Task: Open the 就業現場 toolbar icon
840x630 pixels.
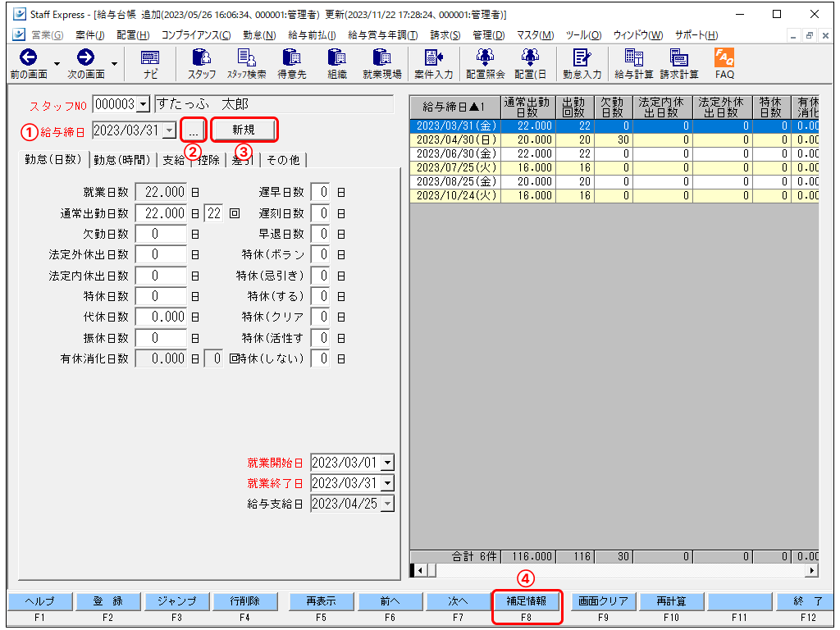Action: coord(381,63)
